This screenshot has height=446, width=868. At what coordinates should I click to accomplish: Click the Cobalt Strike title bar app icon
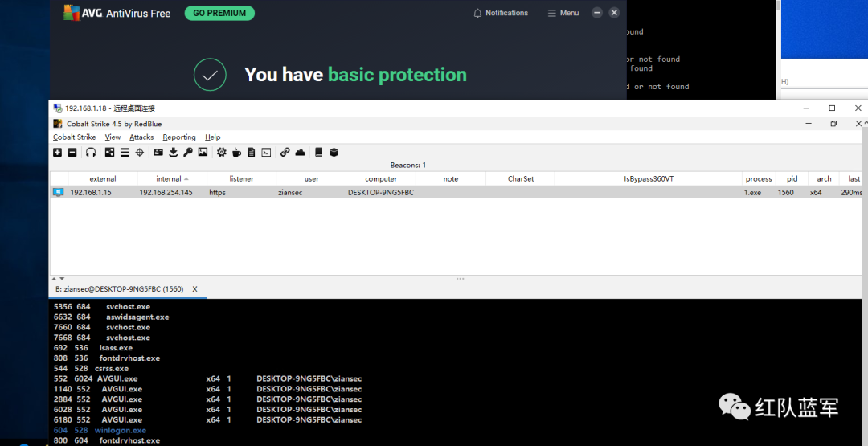click(58, 124)
